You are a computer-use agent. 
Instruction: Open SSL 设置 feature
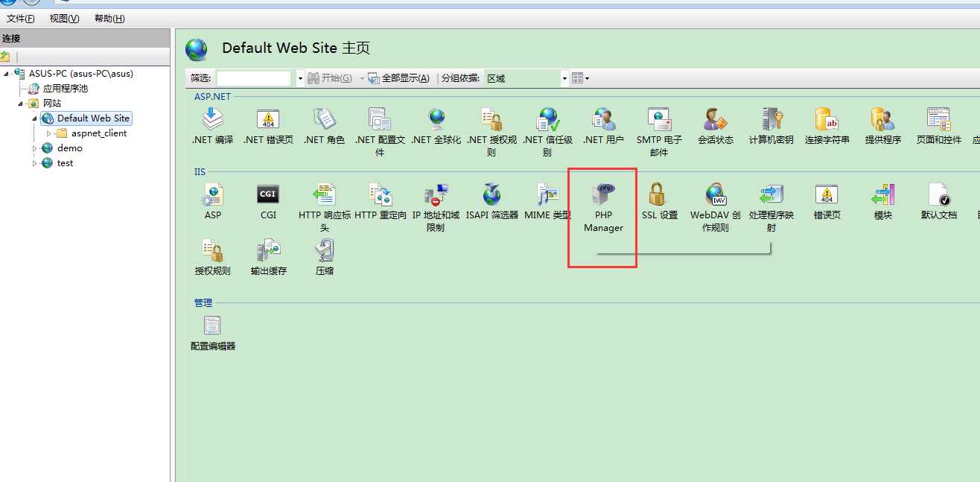(660, 201)
